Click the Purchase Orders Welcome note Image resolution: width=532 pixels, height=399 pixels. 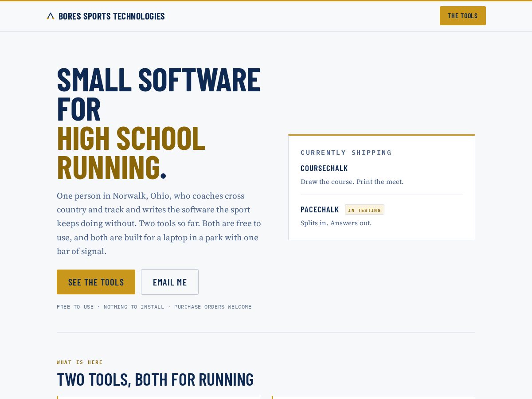click(213, 307)
